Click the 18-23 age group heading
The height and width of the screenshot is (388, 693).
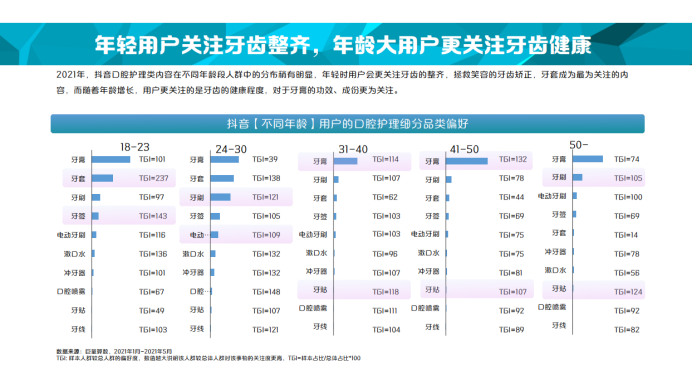[x=135, y=147]
